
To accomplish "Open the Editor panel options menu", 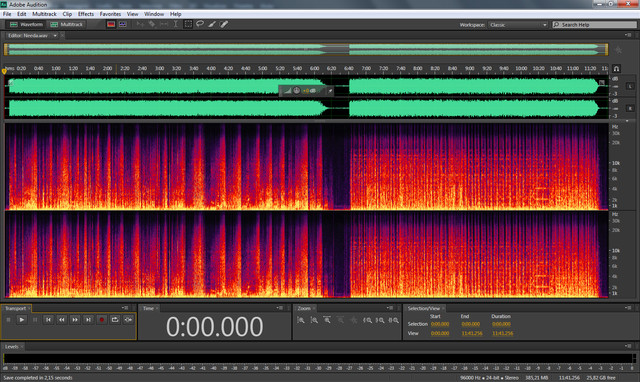I will pyautogui.click(x=628, y=35).
